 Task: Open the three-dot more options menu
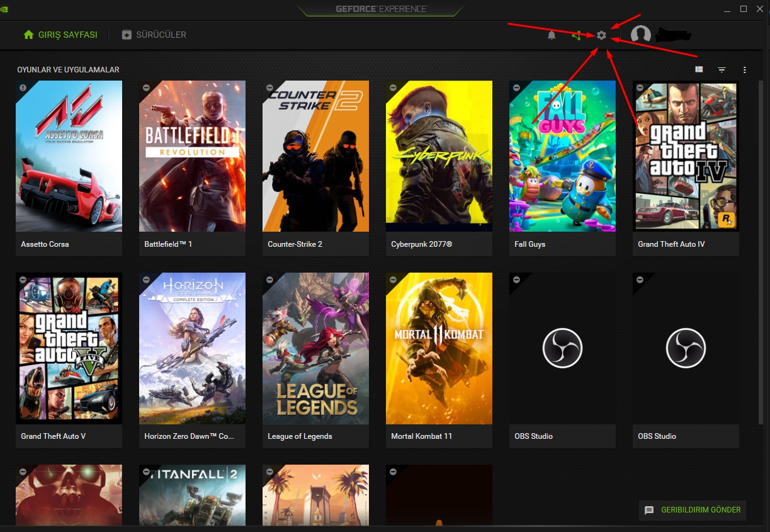click(x=744, y=70)
